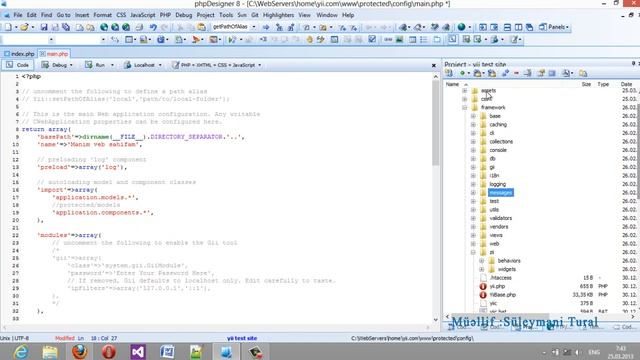Click the blue go arrow next to getPathOfAlias
Screen dimensions: 640x360
(x=266, y=27)
